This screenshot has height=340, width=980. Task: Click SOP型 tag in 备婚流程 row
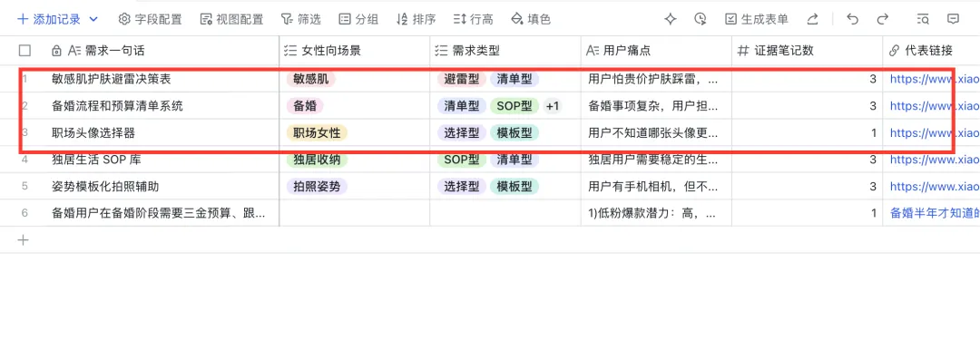point(514,105)
